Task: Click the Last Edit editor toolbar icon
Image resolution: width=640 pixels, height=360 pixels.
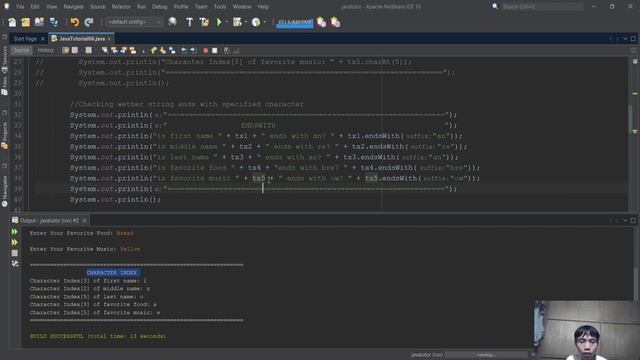Action: click(65, 50)
